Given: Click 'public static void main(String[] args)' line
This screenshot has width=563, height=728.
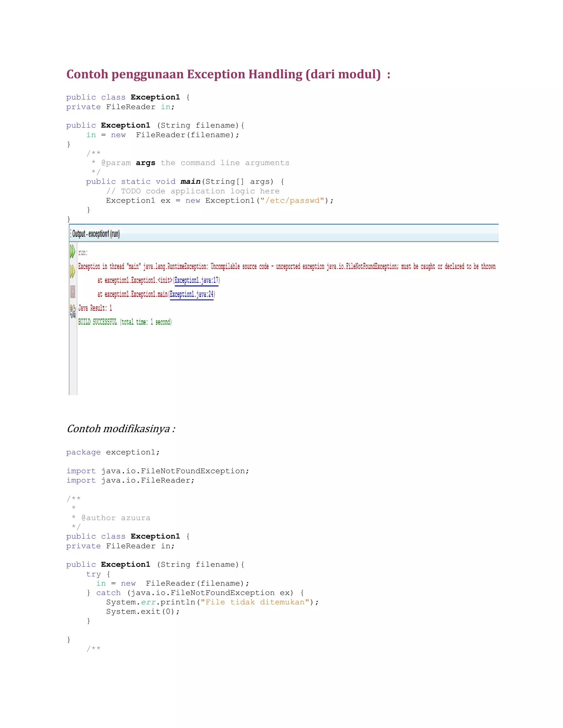Looking at the screenshot, I should [185, 182].
